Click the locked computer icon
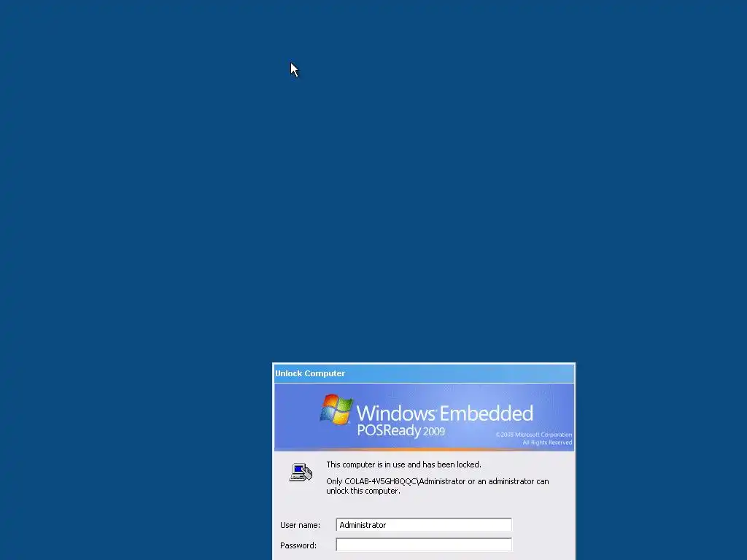Screen dimensions: 747x560 point(301,472)
